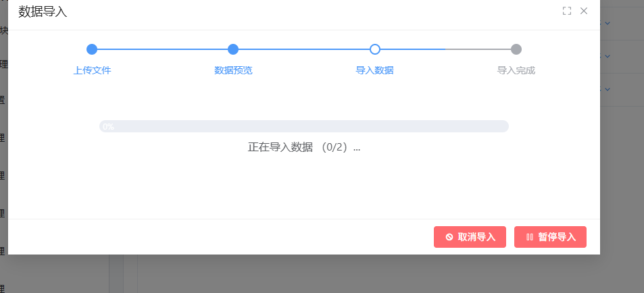
Task: Expand the topmost chevron right of dialog
Action: coord(608,23)
